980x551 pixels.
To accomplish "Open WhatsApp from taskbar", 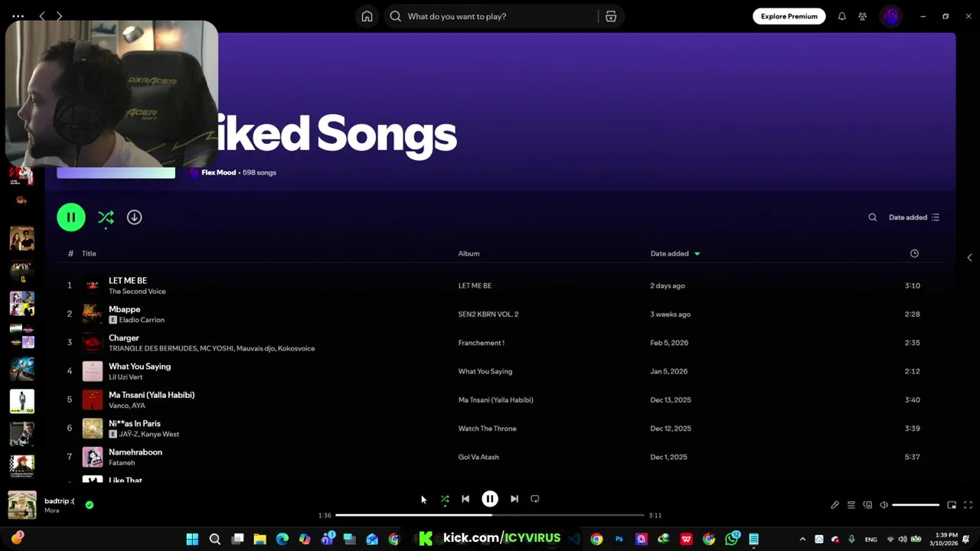I will 732,539.
